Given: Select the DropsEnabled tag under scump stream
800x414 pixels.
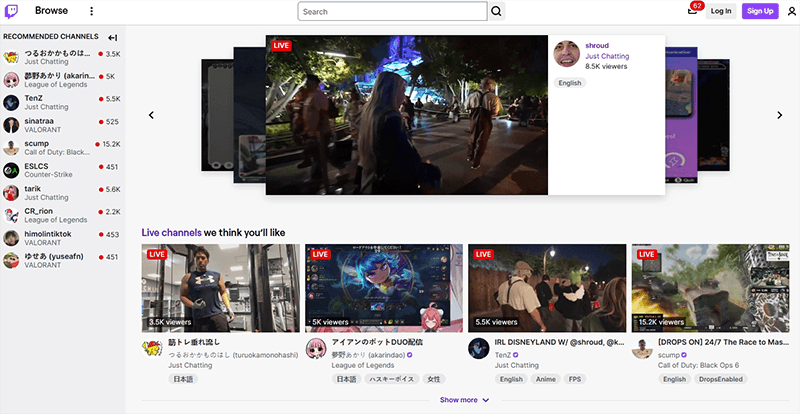Looking at the screenshot, I should 720,379.
